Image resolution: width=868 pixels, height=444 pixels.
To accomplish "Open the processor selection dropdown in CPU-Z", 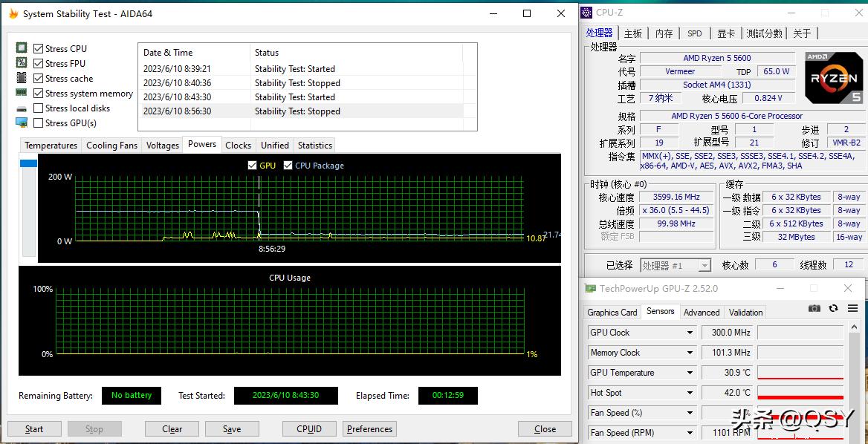I will 704,265.
